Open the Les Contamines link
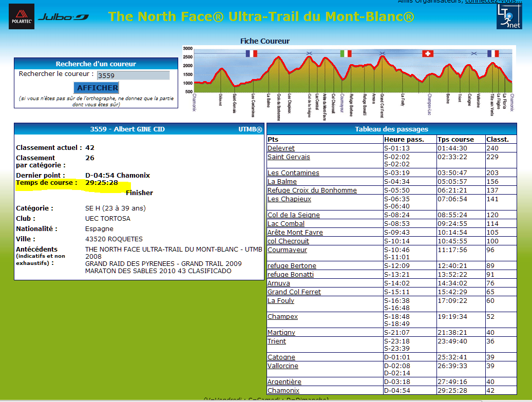 [x=293, y=173]
